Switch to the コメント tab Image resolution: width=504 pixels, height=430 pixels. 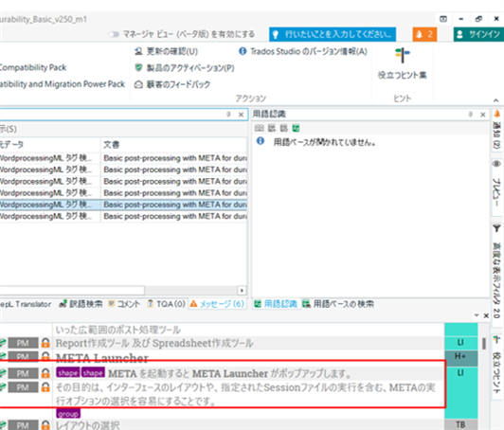tap(124, 304)
